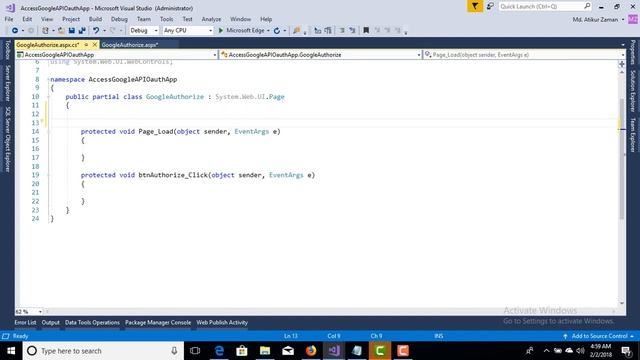Screen dimensions: 640x360
Task: Click the user account avatar icon
Action: click(633, 19)
